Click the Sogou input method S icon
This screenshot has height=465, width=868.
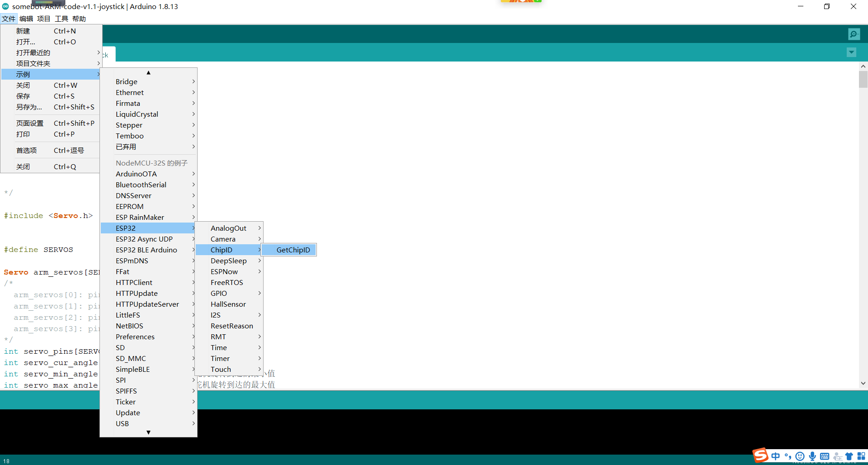760,456
